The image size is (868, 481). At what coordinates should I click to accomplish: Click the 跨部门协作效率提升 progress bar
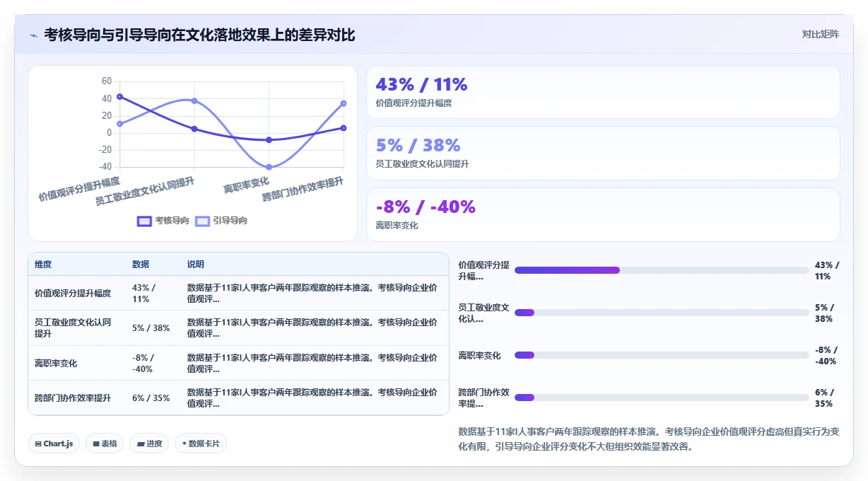click(x=662, y=398)
